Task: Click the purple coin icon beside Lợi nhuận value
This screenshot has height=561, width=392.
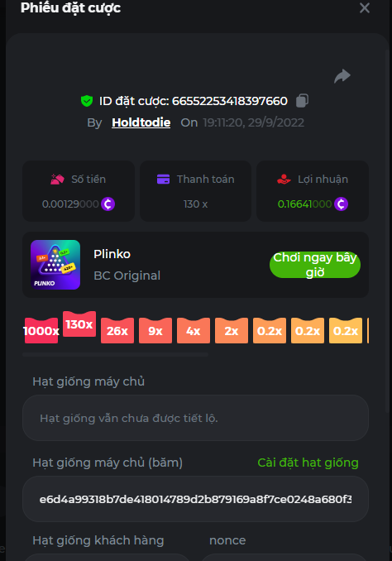Action: point(341,204)
